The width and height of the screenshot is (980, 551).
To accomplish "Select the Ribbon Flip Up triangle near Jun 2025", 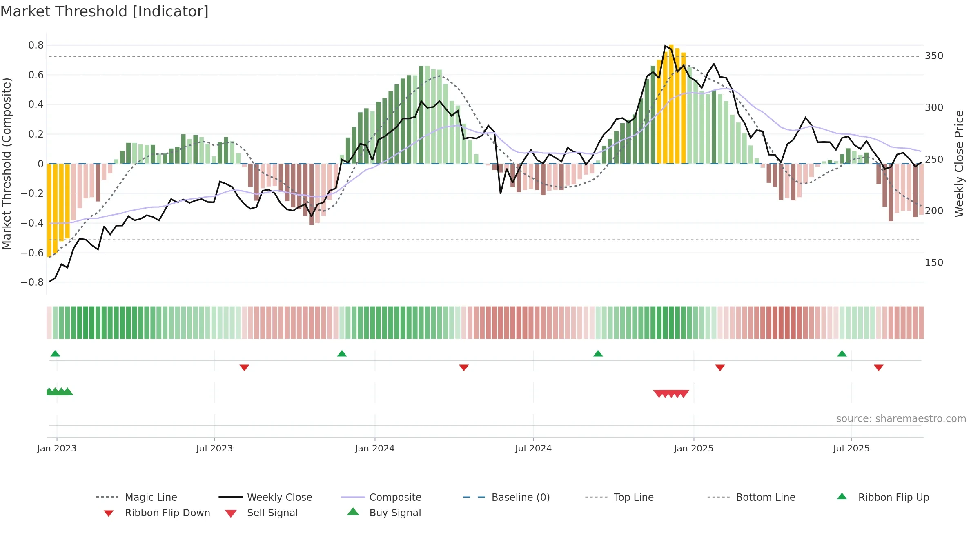I will tap(842, 353).
